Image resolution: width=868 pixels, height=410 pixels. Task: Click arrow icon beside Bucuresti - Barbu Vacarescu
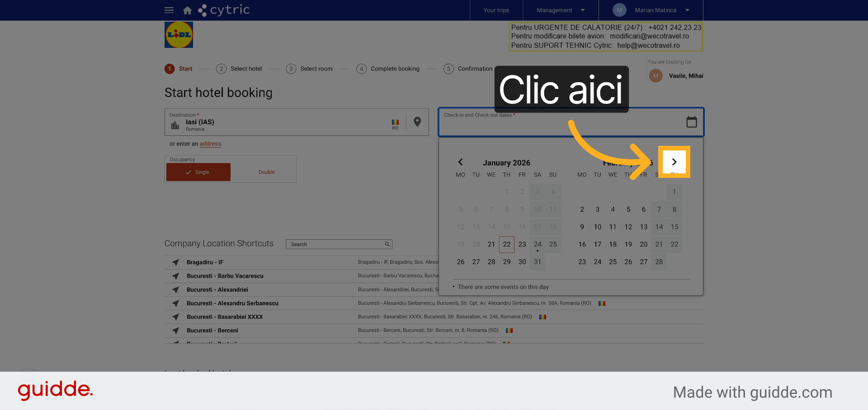(x=175, y=276)
